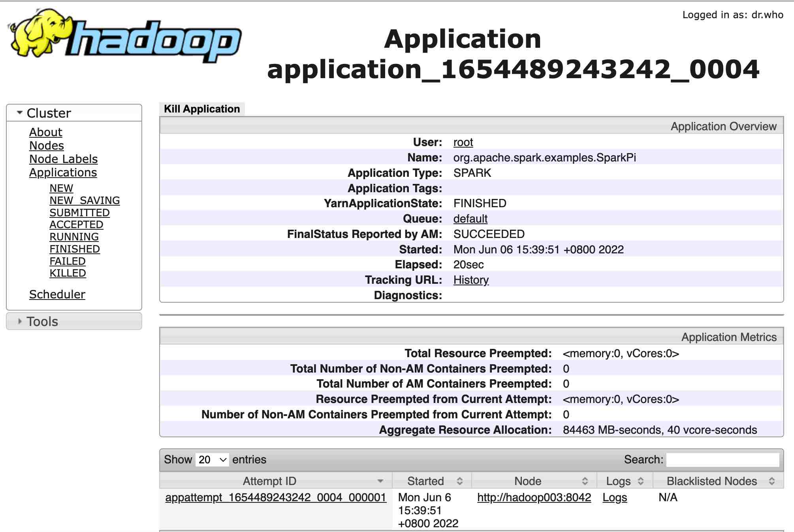The image size is (794, 532).
Task: Click the Aggregate Resource Allocation value
Action: click(x=660, y=430)
